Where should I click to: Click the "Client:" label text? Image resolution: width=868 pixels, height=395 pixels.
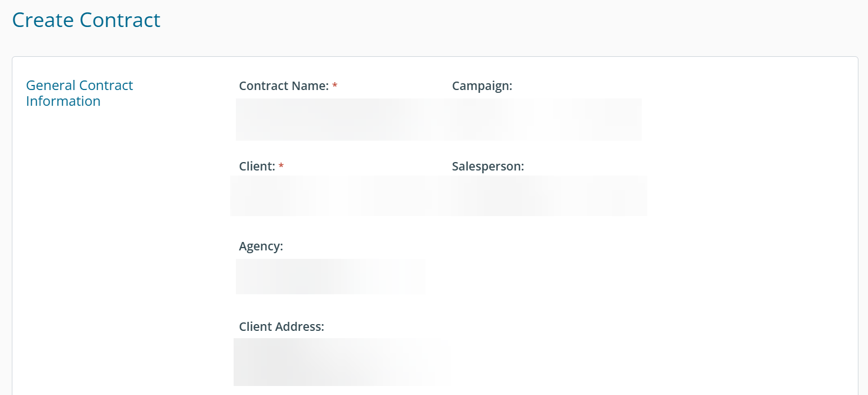pos(257,167)
